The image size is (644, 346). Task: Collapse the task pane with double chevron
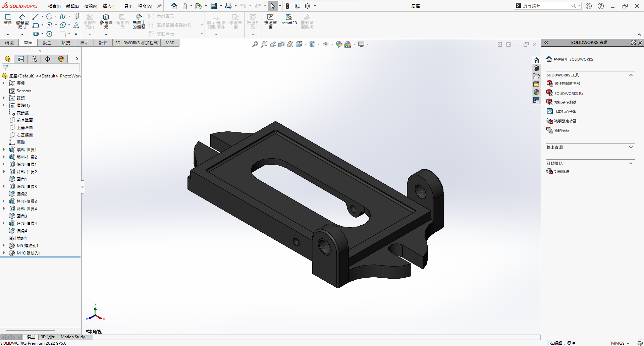(546, 43)
